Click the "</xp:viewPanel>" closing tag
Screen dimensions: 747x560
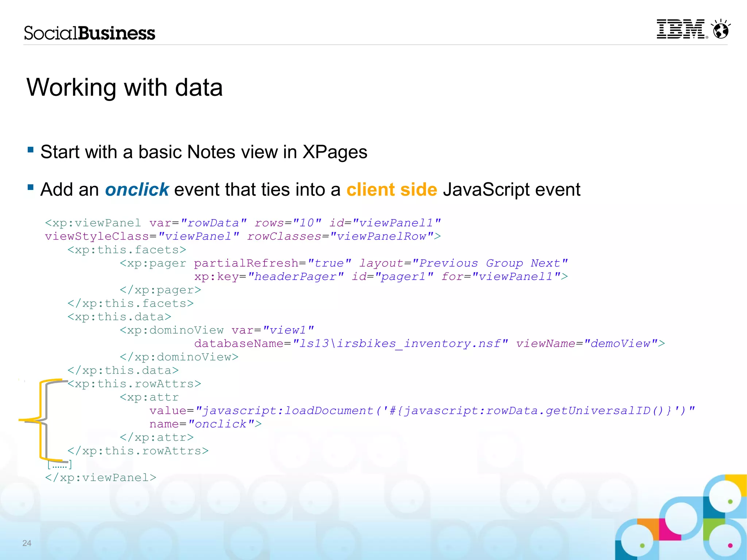(101, 478)
